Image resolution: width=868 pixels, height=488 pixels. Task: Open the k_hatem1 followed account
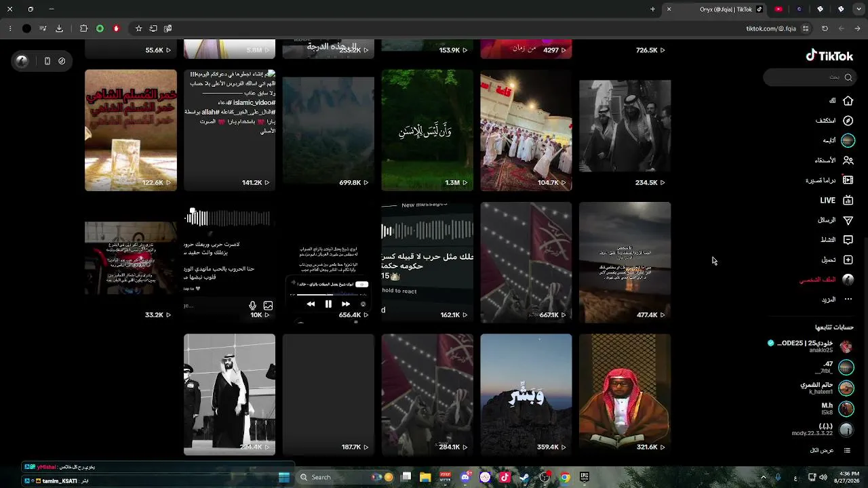[x=827, y=388]
